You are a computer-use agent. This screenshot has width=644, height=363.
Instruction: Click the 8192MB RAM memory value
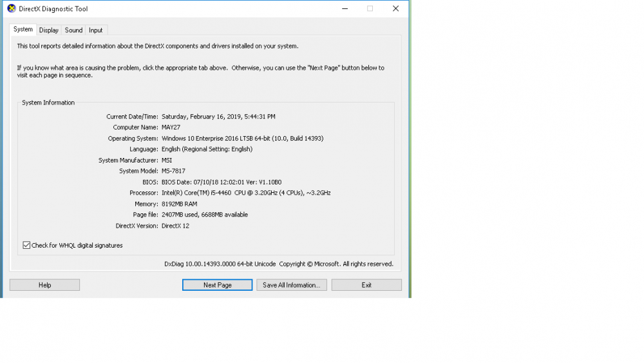click(180, 204)
